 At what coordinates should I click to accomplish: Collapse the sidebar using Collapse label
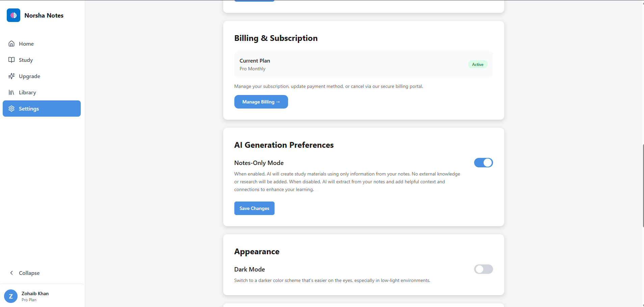[29, 273]
